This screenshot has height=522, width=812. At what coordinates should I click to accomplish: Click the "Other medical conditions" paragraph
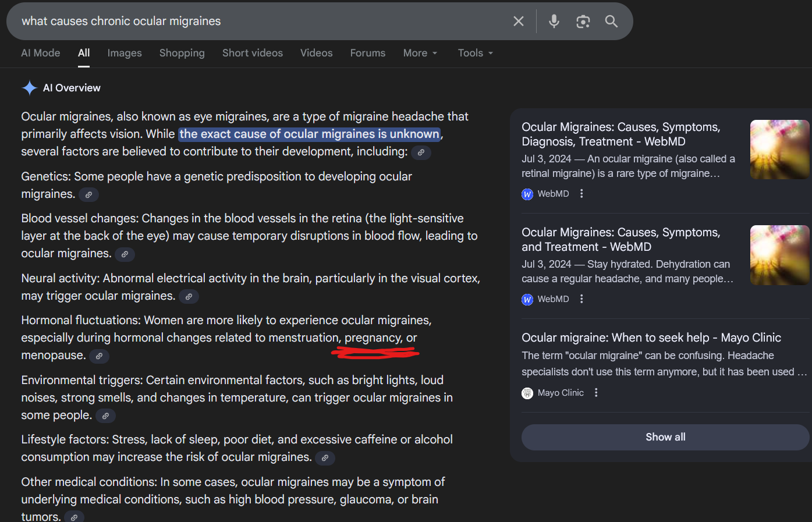click(x=233, y=499)
